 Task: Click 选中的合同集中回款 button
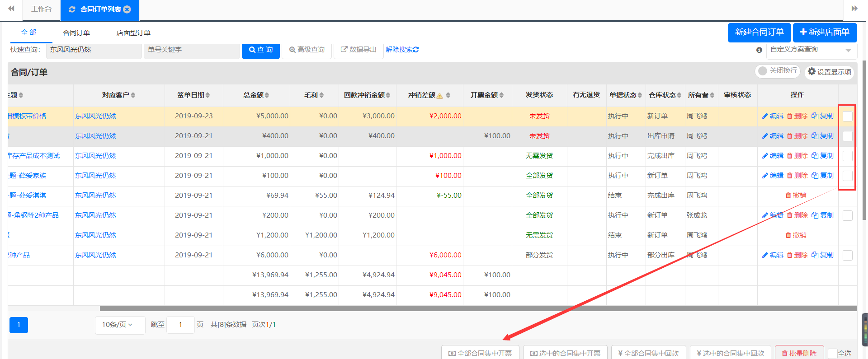731,353
